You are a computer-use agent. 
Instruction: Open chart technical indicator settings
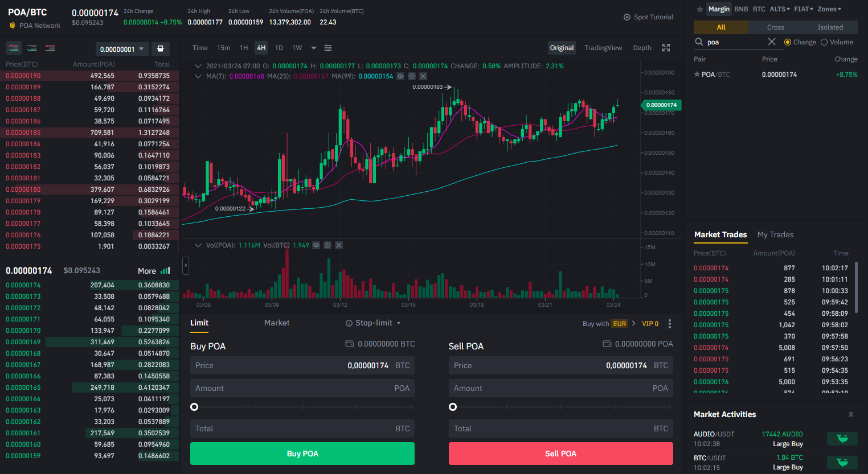coord(328,48)
